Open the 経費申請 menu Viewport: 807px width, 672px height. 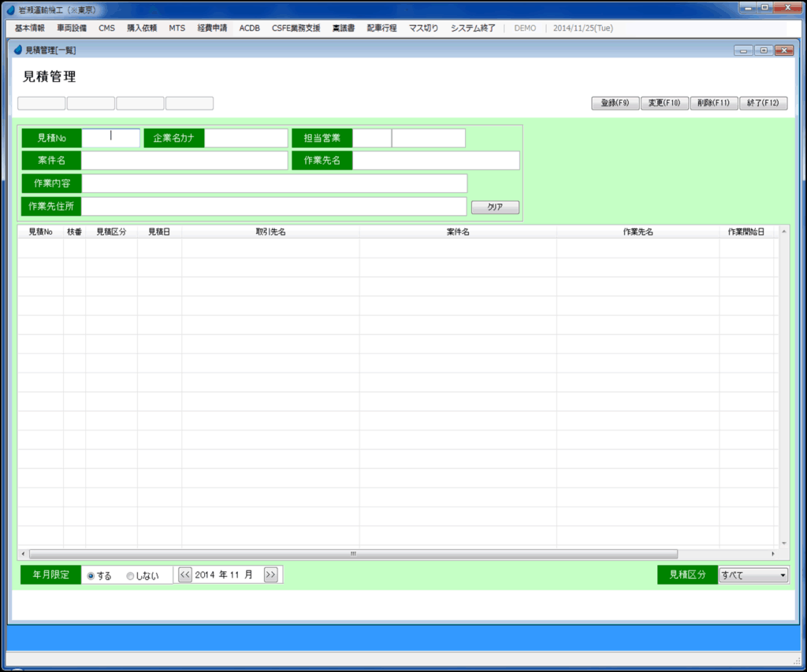(212, 28)
